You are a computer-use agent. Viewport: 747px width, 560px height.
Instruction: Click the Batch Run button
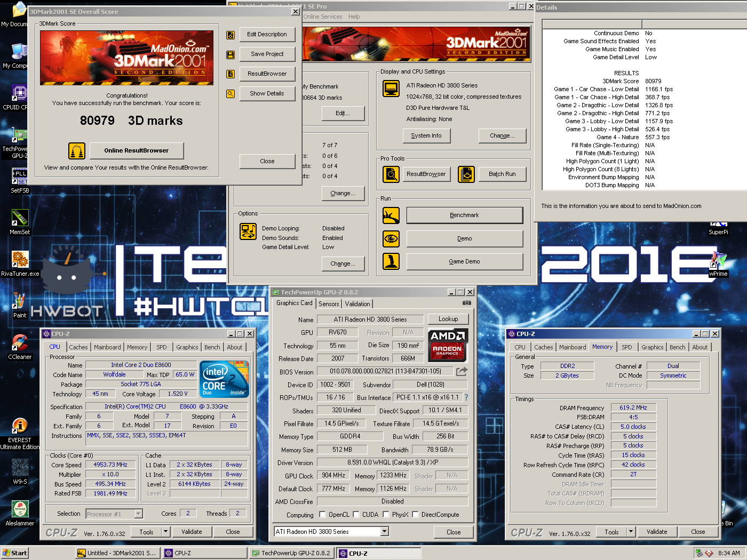click(503, 174)
